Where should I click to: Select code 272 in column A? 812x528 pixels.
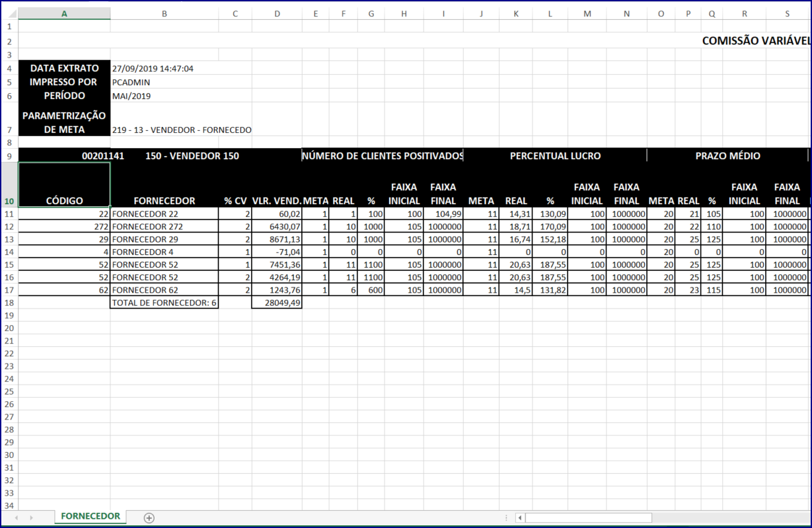[64, 227]
